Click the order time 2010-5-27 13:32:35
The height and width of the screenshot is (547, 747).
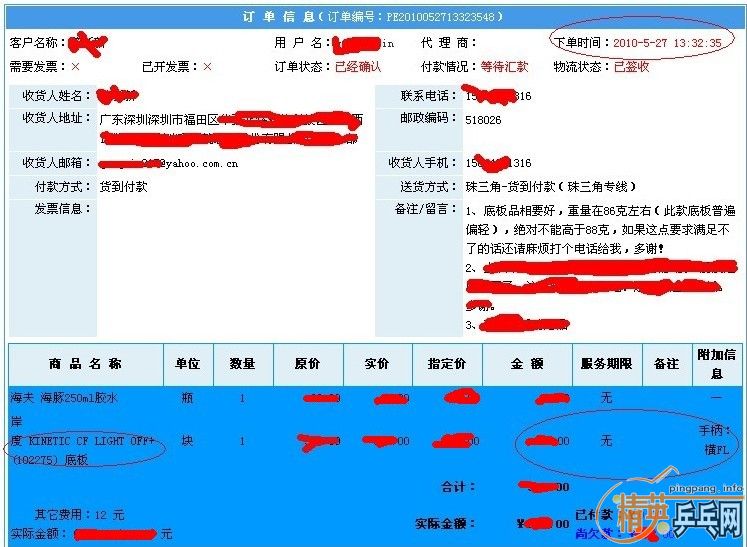(666, 44)
